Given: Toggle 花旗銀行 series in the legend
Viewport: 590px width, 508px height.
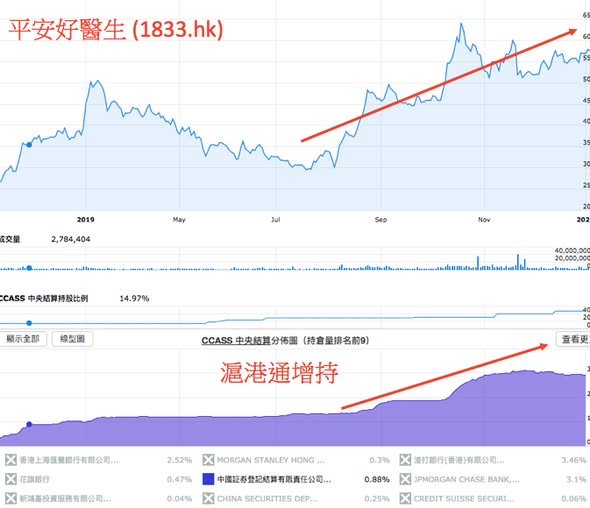Looking at the screenshot, I should pos(11,479).
